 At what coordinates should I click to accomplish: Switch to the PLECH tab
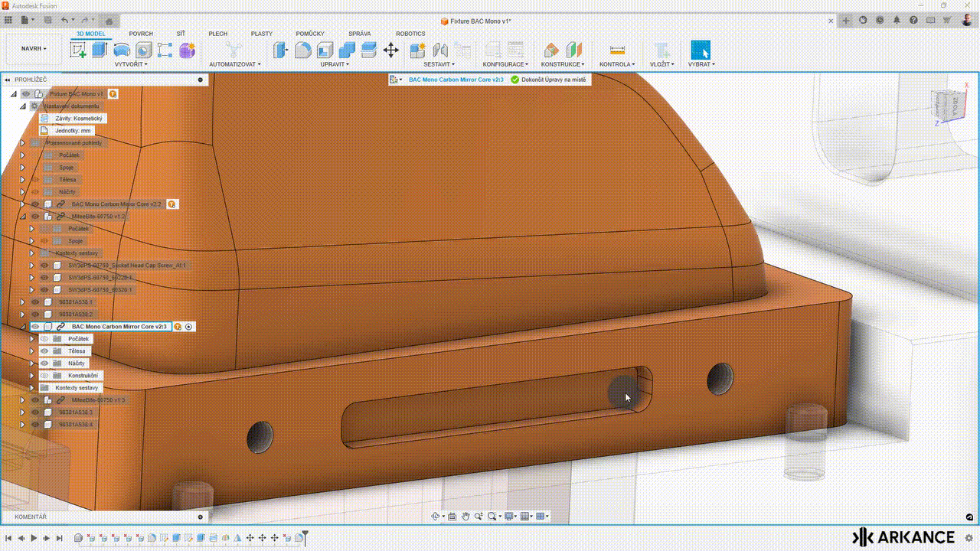[217, 34]
